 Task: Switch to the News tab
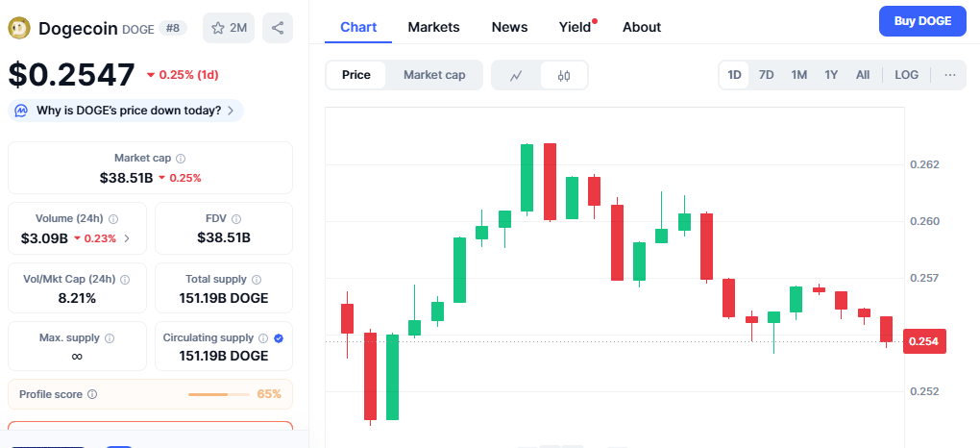pyautogui.click(x=509, y=27)
